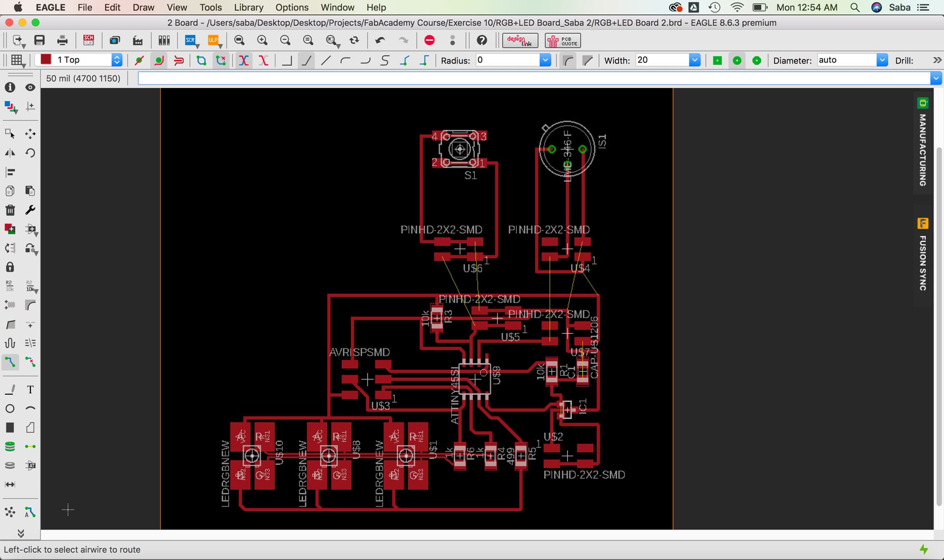Viewport: 944px width, 560px height.
Task: Select the Ripup tool
Action: click(30, 362)
